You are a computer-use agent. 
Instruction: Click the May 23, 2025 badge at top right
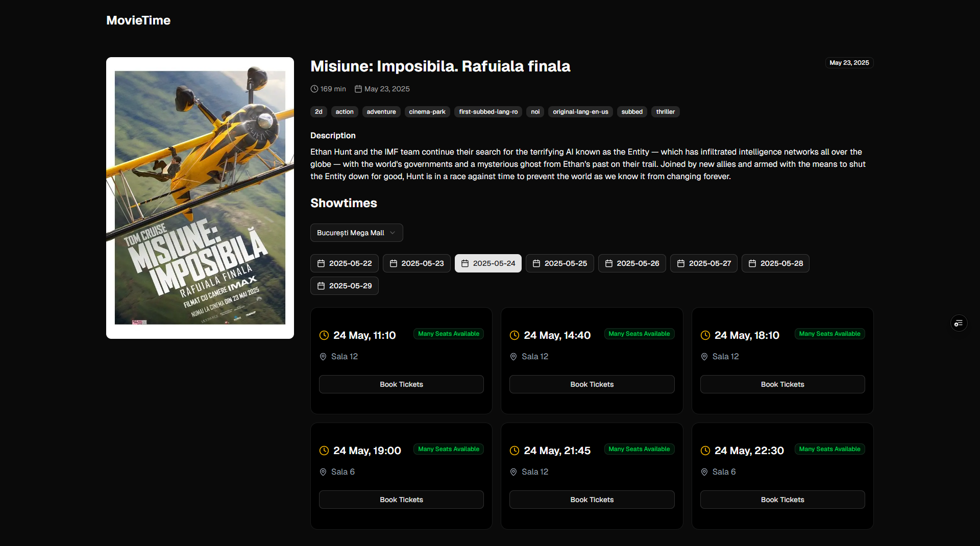pyautogui.click(x=849, y=63)
